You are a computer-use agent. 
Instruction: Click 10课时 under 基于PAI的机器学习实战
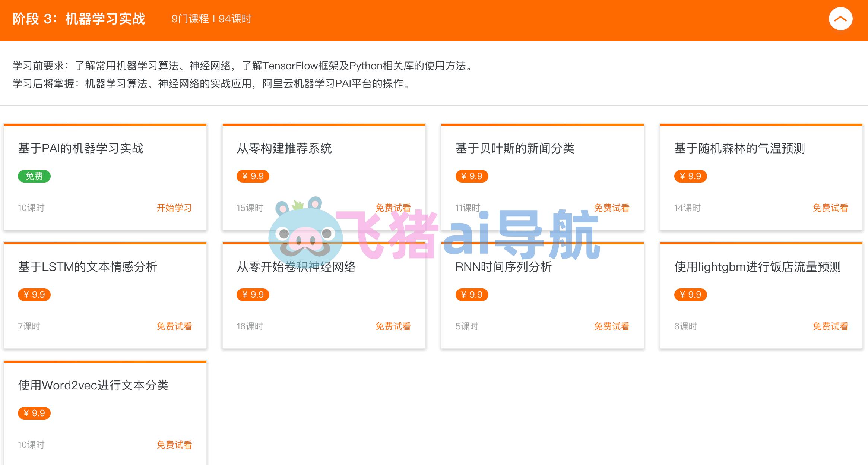point(31,208)
